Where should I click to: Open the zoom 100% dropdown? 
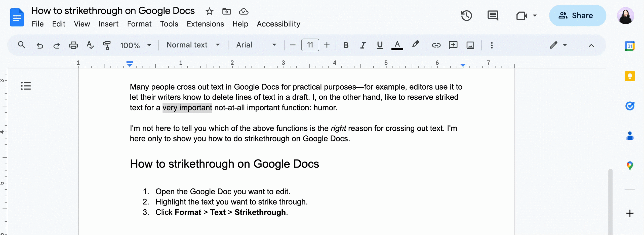pyautogui.click(x=136, y=45)
